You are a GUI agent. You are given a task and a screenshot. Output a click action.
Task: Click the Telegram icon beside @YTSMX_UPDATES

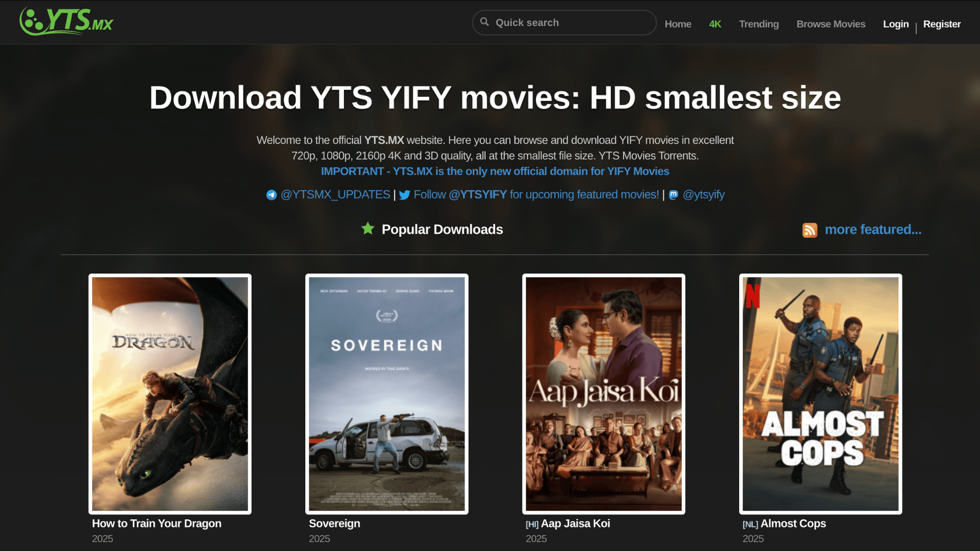click(x=272, y=195)
